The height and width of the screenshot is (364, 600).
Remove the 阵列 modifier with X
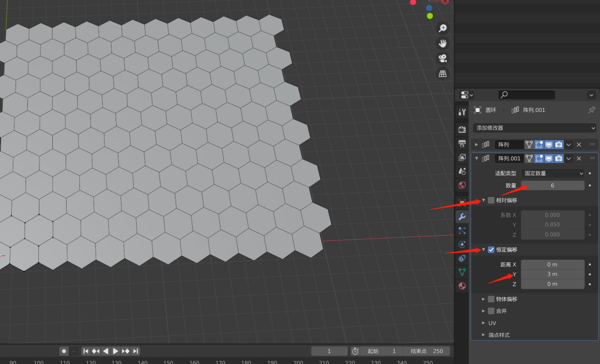click(x=579, y=144)
